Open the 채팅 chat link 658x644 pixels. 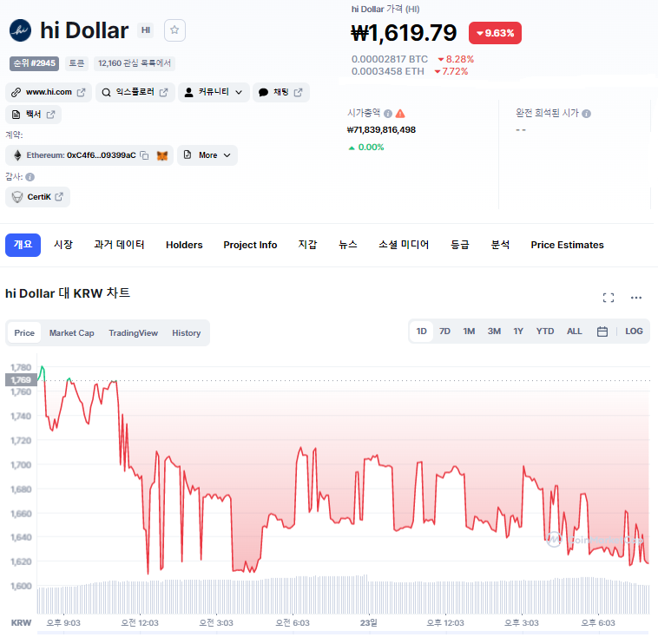[280, 92]
